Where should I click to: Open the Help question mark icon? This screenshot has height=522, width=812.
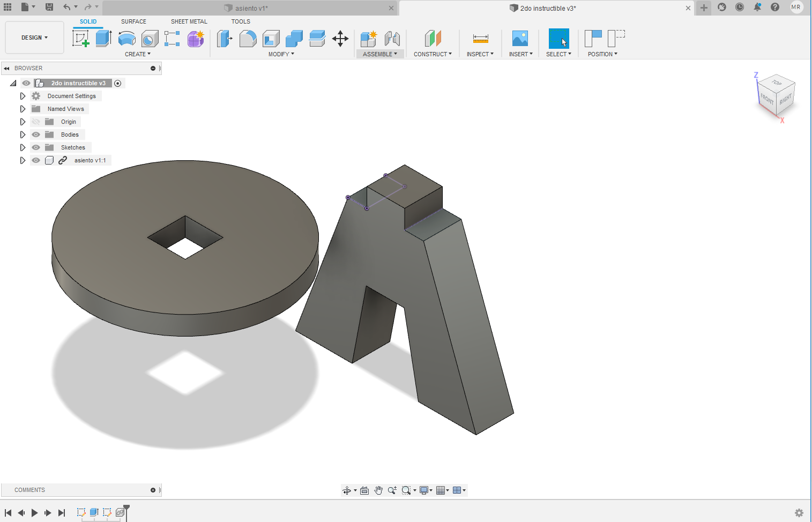coord(775,7)
